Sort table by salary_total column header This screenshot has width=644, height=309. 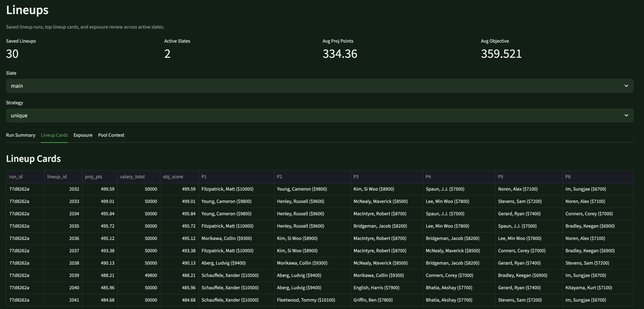pyautogui.click(x=132, y=177)
